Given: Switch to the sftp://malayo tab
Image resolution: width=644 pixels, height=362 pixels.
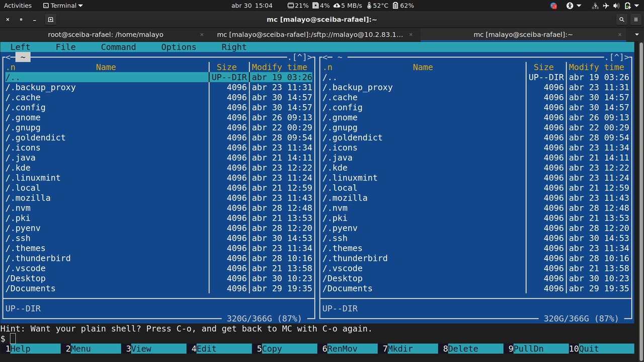Looking at the screenshot, I should [310, 35].
